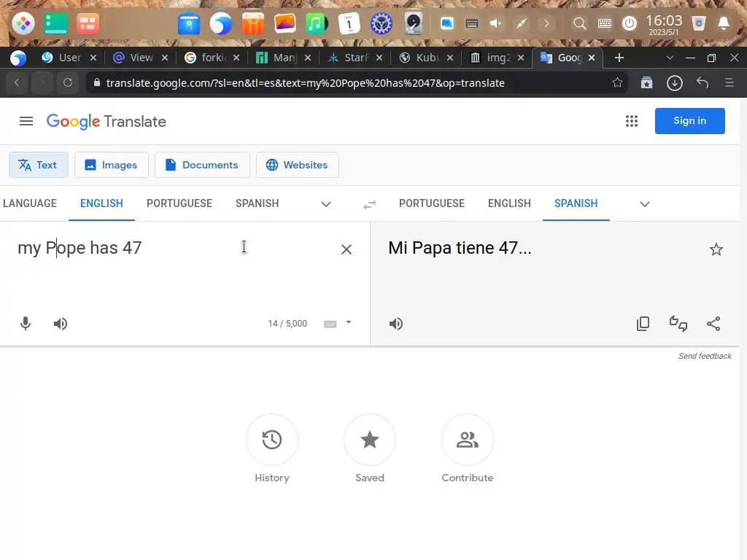Select PORTUGUESE as target language

(x=432, y=204)
